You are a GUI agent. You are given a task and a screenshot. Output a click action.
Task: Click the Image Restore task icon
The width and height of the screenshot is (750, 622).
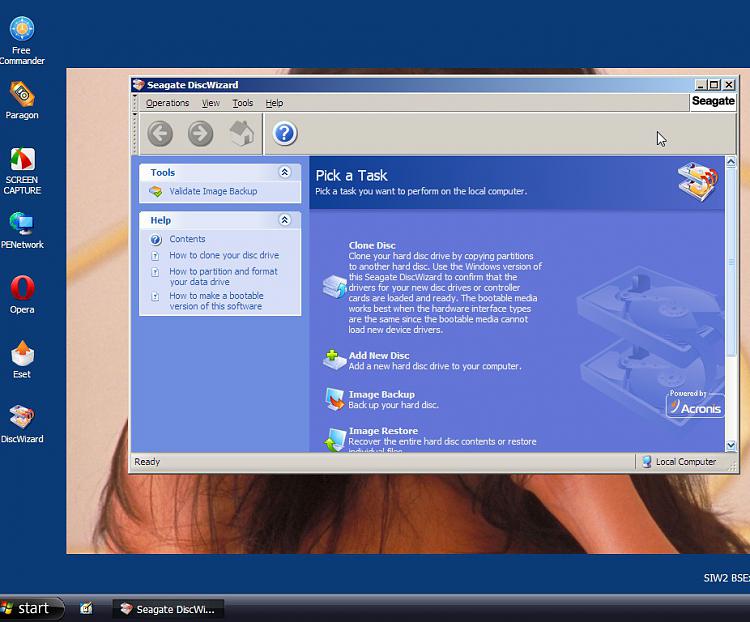pyautogui.click(x=334, y=440)
